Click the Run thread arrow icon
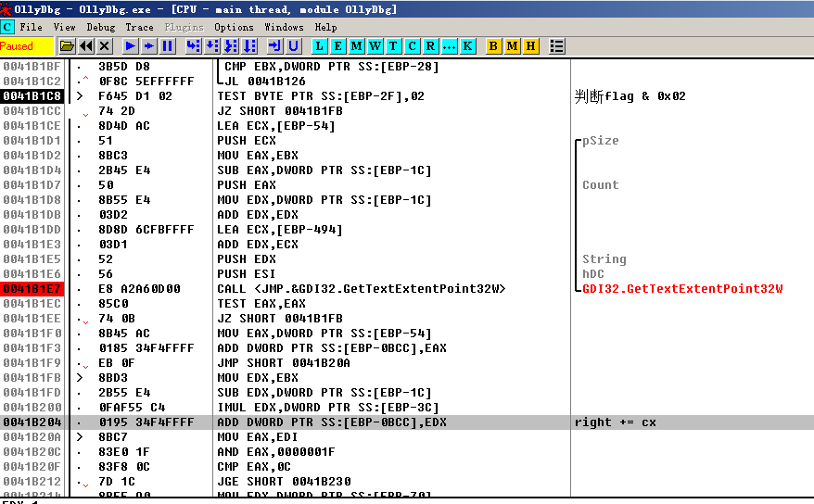 point(149,46)
